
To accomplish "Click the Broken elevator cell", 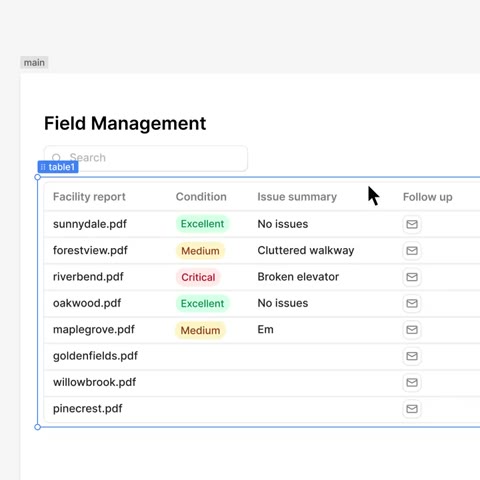I will click(x=298, y=277).
